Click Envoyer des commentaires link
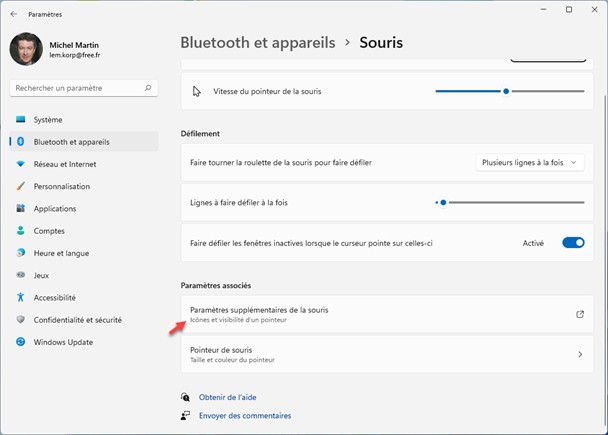 pyautogui.click(x=245, y=415)
